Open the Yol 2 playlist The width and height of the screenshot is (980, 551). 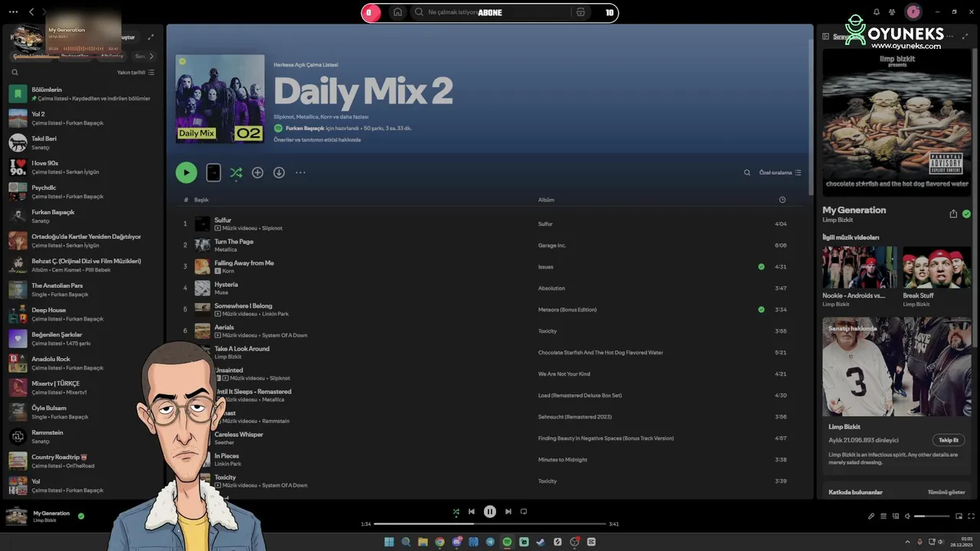(x=84, y=119)
